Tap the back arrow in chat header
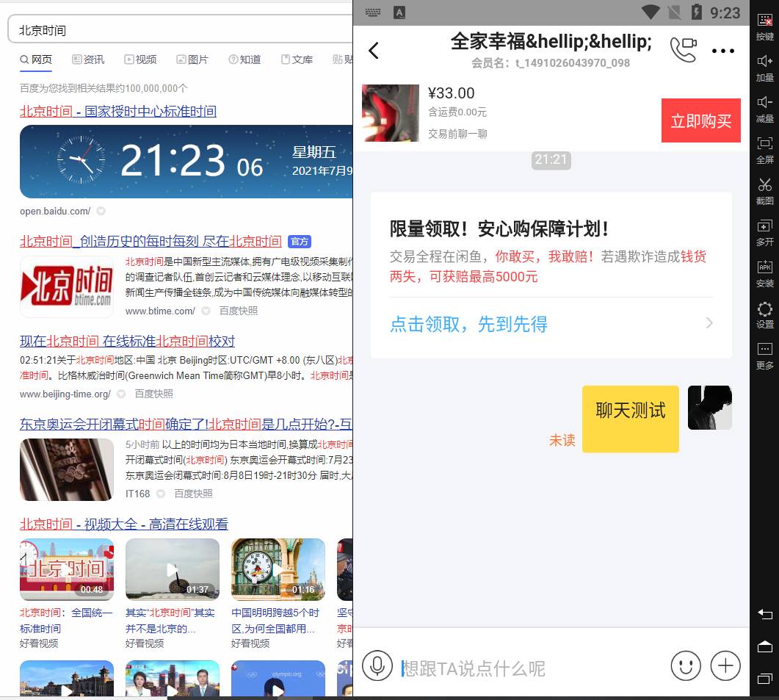 (x=374, y=50)
